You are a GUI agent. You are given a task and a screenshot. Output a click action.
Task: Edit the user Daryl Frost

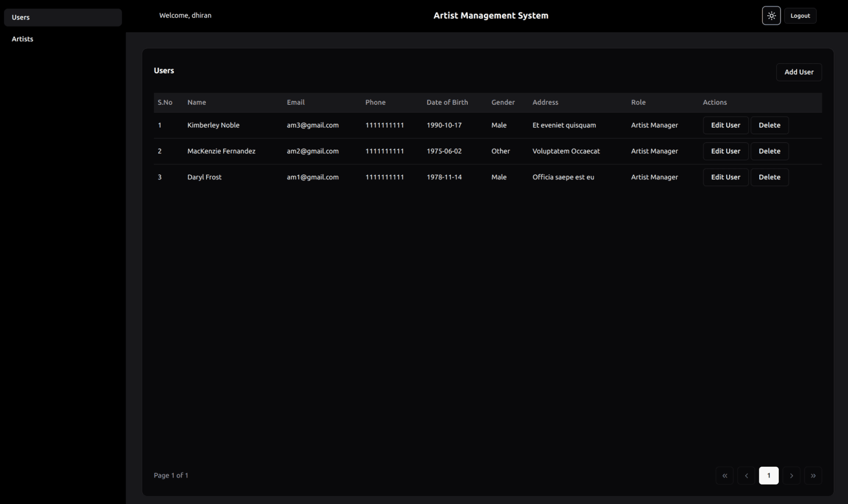pos(725,177)
